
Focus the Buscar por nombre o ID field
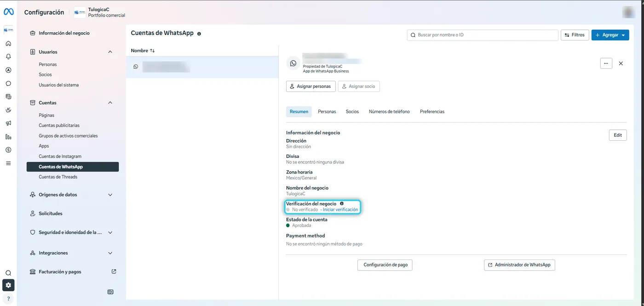click(483, 35)
